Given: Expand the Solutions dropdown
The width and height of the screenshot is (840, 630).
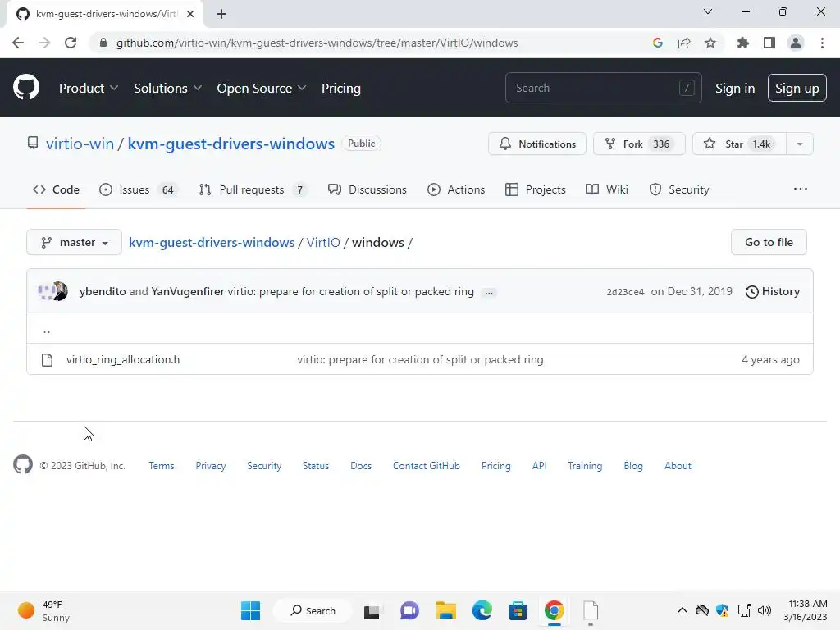Looking at the screenshot, I should [x=167, y=88].
